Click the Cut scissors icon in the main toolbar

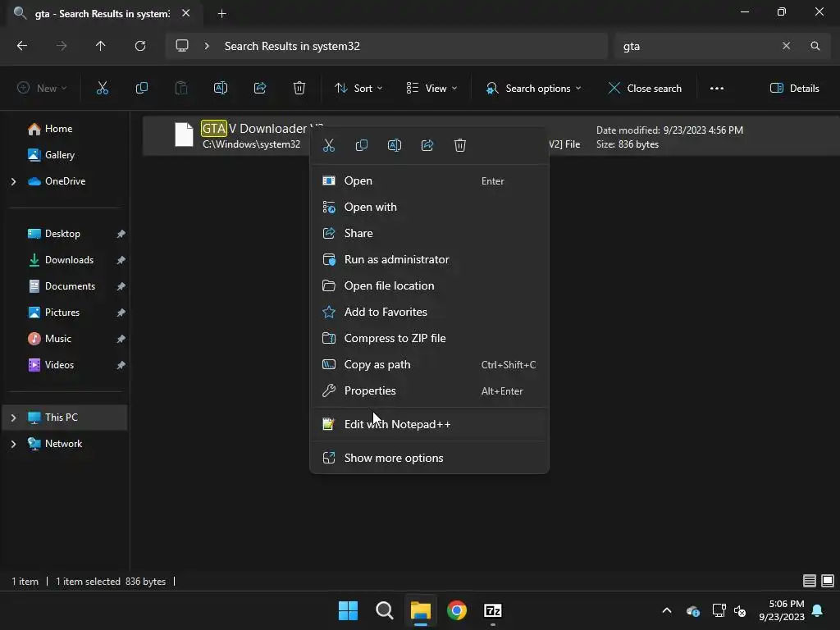tap(103, 89)
